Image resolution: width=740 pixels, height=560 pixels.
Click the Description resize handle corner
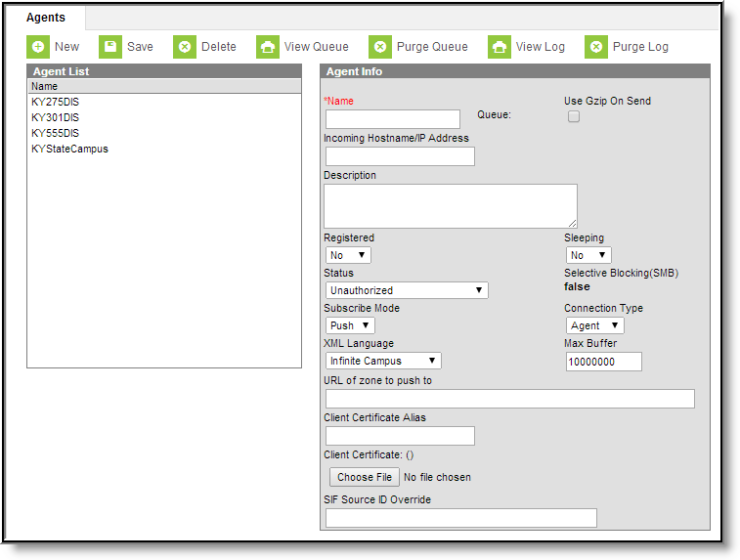pyautogui.click(x=573, y=224)
